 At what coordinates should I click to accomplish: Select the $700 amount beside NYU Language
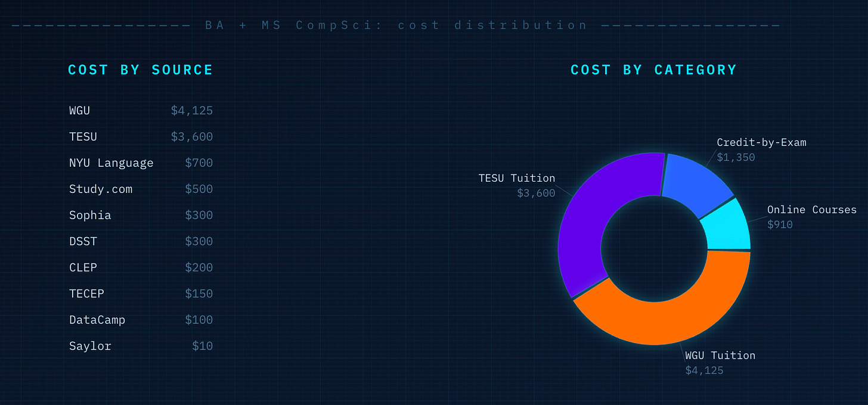[199, 163]
